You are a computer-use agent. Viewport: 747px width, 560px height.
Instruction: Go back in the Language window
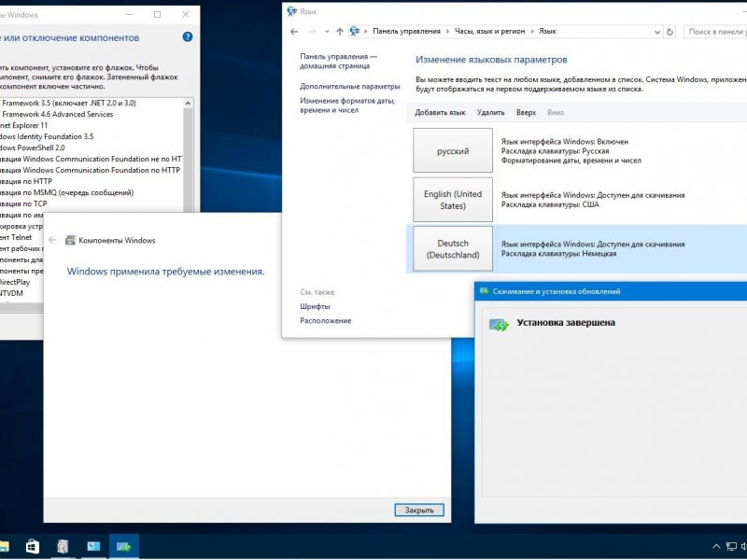pos(294,32)
